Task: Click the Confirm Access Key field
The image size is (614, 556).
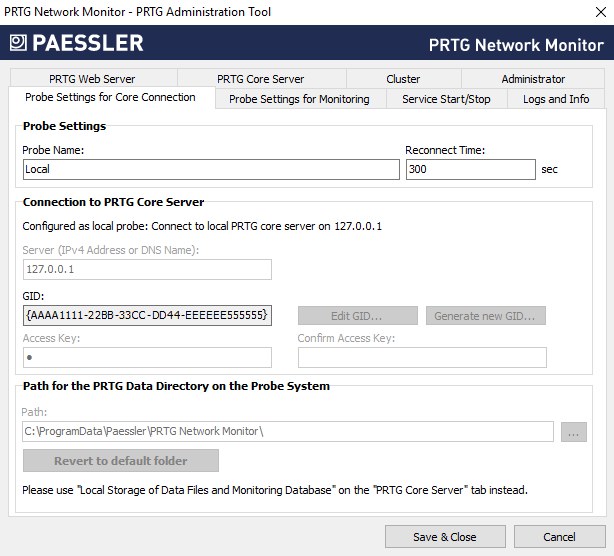Action: coord(421,357)
